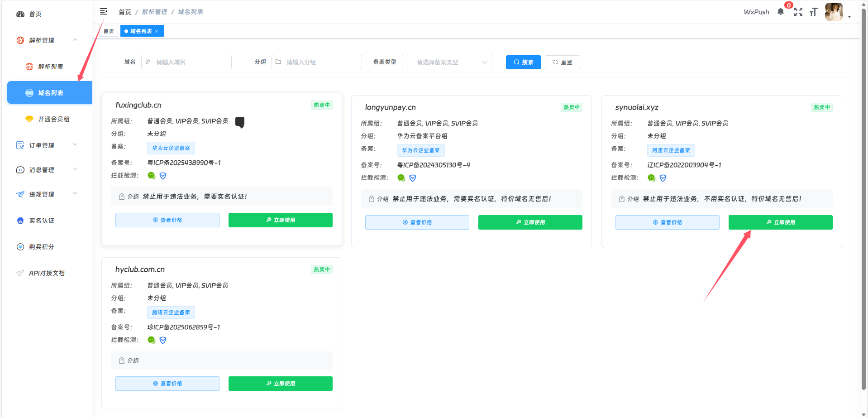The height and width of the screenshot is (418, 868).
Task: Click the WeChat detection icon for fuxingclub.cn
Action: click(152, 176)
